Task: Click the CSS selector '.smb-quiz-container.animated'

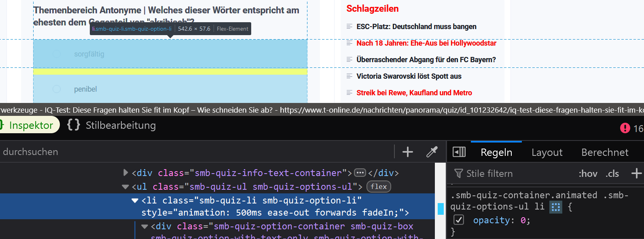Action: [x=524, y=195]
